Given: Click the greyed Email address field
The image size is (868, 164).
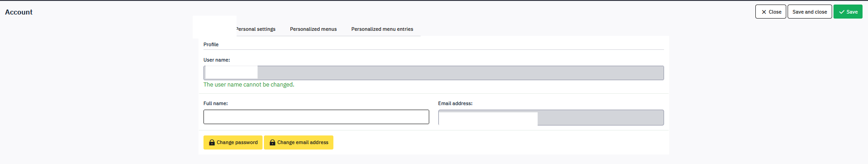Looking at the screenshot, I should [x=551, y=117].
